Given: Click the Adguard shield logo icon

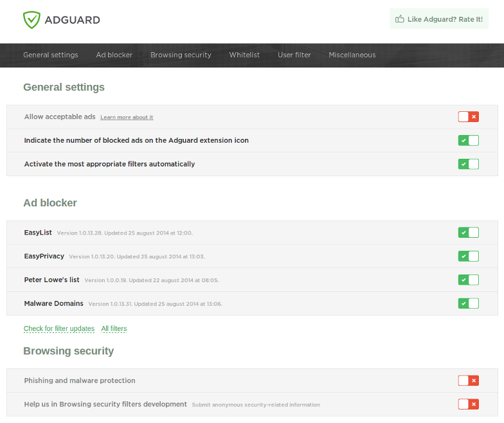Looking at the screenshot, I should [32, 20].
